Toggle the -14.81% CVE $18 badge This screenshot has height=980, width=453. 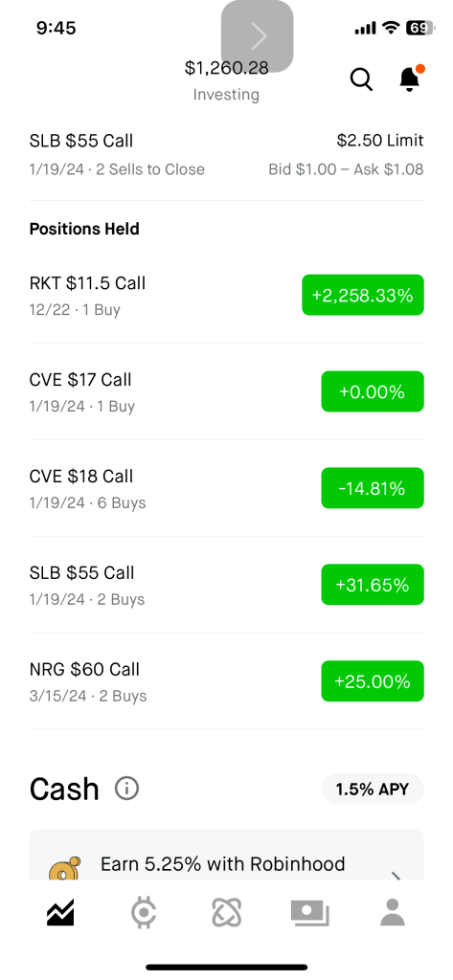373,488
